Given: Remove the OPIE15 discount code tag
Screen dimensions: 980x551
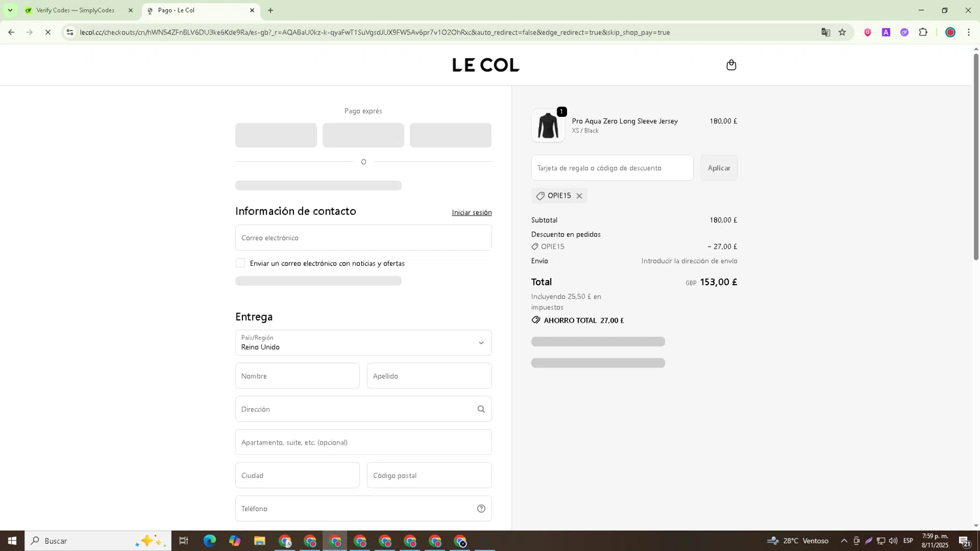Looking at the screenshot, I should click(579, 196).
